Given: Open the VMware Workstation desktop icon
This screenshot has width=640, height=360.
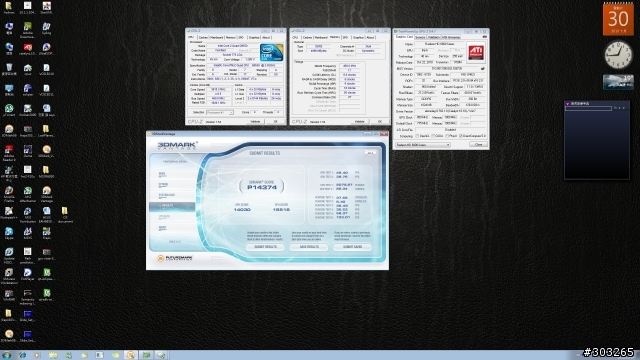Looking at the screenshot, I should point(9,276).
